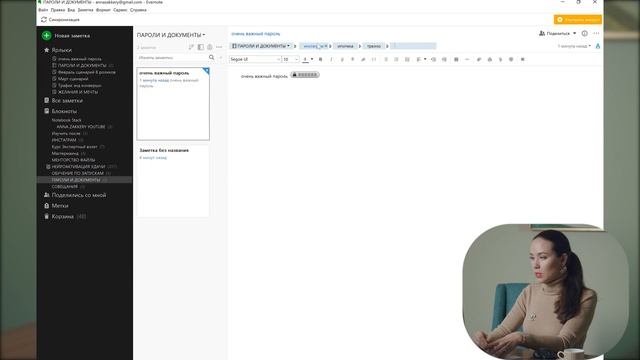
Task: Open the note info circle icon
Action: [584, 33]
